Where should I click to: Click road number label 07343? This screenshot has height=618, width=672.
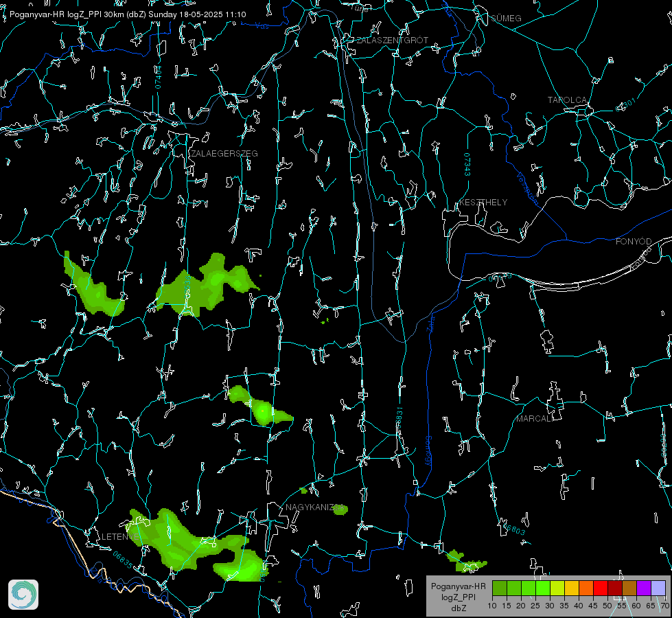point(467,164)
